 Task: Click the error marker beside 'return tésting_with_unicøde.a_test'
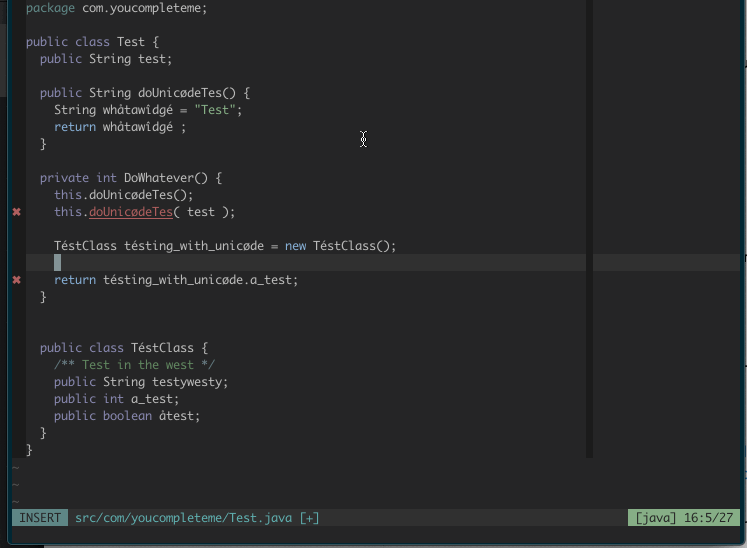(17, 280)
